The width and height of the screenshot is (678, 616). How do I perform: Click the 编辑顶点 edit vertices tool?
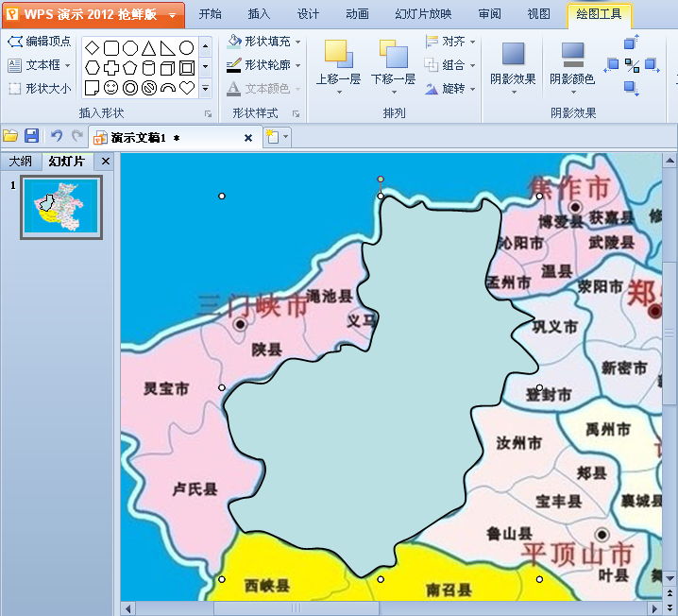(x=39, y=43)
